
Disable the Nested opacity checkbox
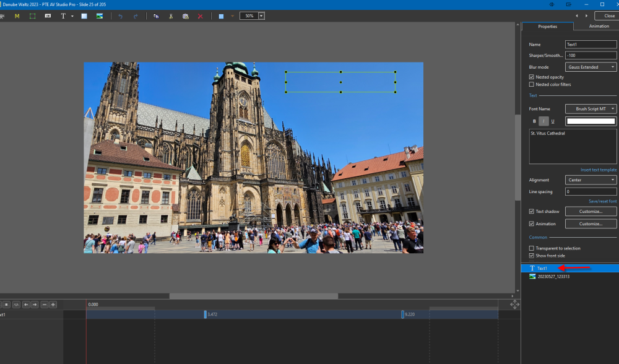pyautogui.click(x=532, y=77)
